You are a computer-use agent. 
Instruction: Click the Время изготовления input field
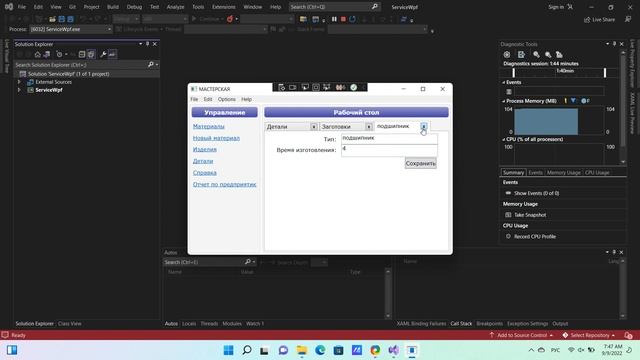[389, 150]
